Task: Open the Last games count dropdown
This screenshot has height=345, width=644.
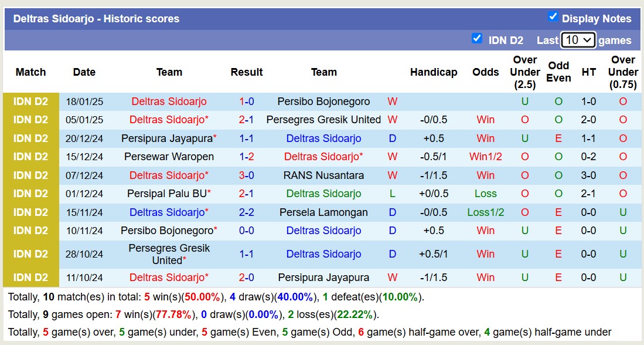Action: 578,40
